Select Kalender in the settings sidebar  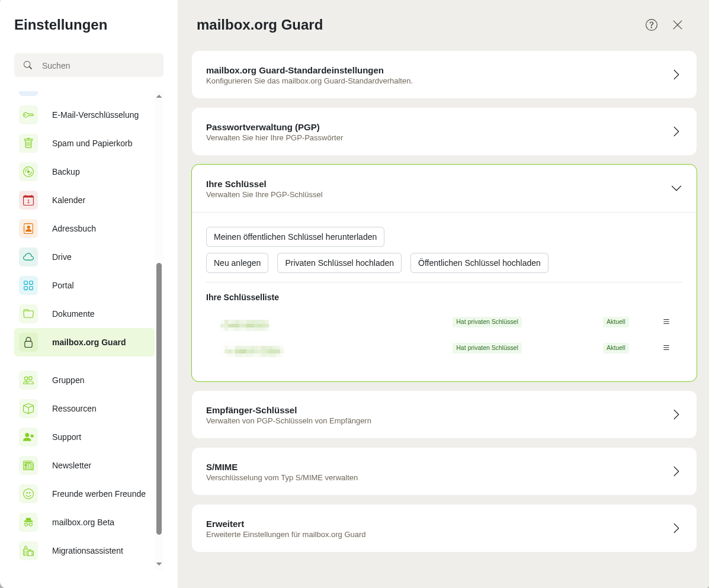tap(85, 200)
